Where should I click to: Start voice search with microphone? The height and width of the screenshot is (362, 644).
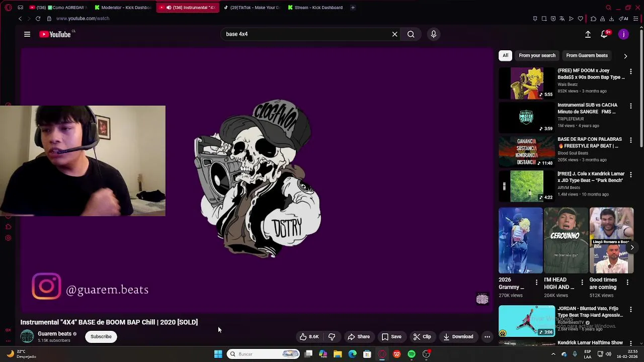pyautogui.click(x=434, y=34)
